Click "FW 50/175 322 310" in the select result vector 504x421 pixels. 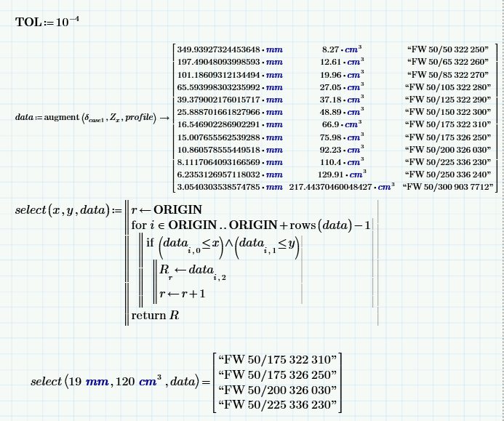point(277,360)
